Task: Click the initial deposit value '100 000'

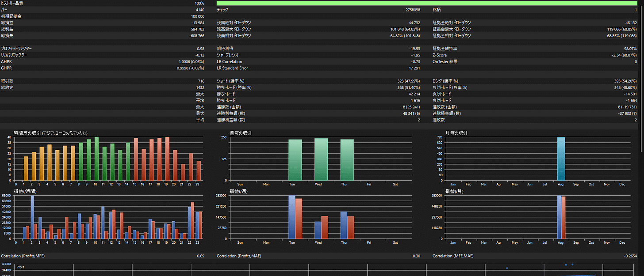Action: [x=197, y=16]
